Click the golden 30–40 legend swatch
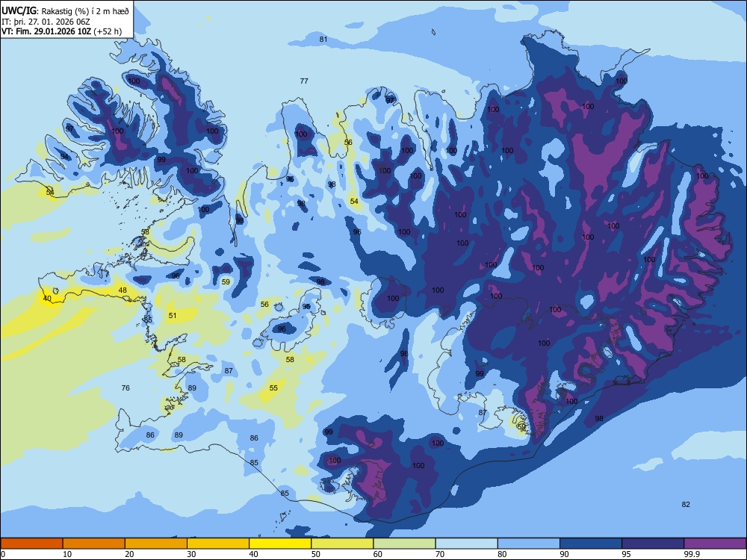Screen dimensions: 747x560 tap(218, 544)
